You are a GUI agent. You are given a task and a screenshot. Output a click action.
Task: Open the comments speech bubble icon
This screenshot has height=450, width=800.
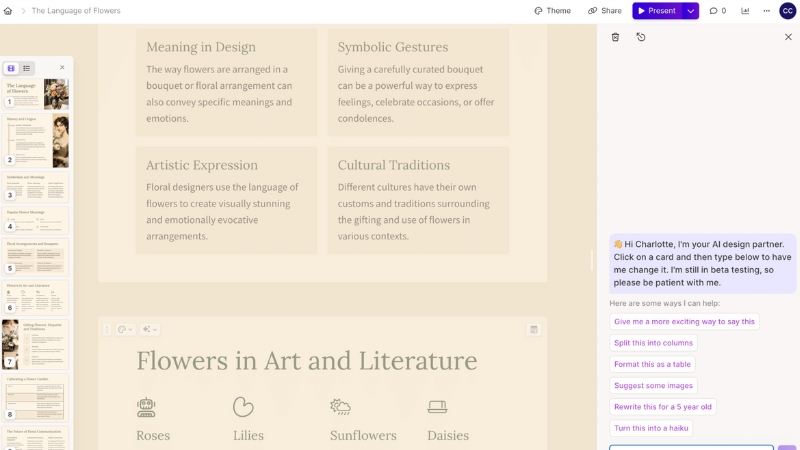click(717, 11)
